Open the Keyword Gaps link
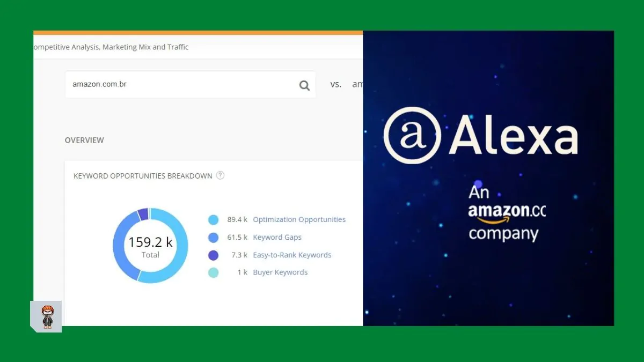This screenshot has height=362, width=644. (277, 237)
